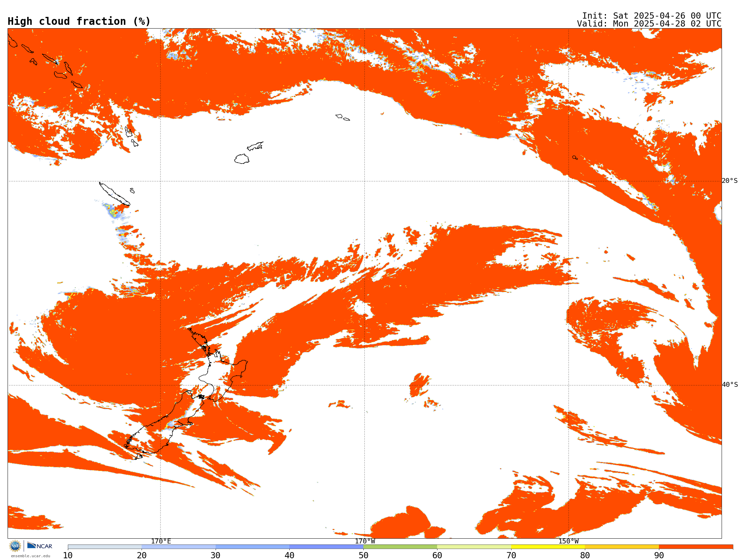The image size is (744, 560).
Task: Click the 170°W longitude label
Action: (x=365, y=541)
